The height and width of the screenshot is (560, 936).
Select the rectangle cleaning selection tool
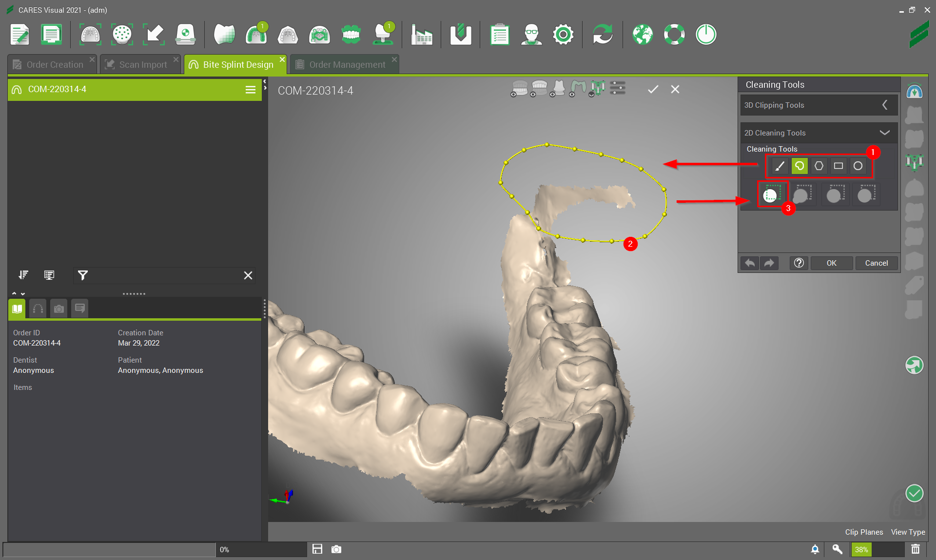[x=838, y=166]
